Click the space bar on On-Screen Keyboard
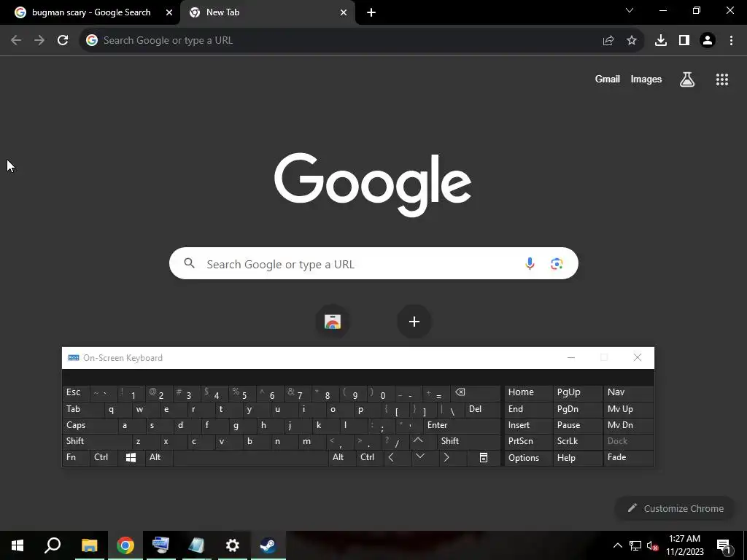This screenshot has height=560, width=747. [251, 457]
